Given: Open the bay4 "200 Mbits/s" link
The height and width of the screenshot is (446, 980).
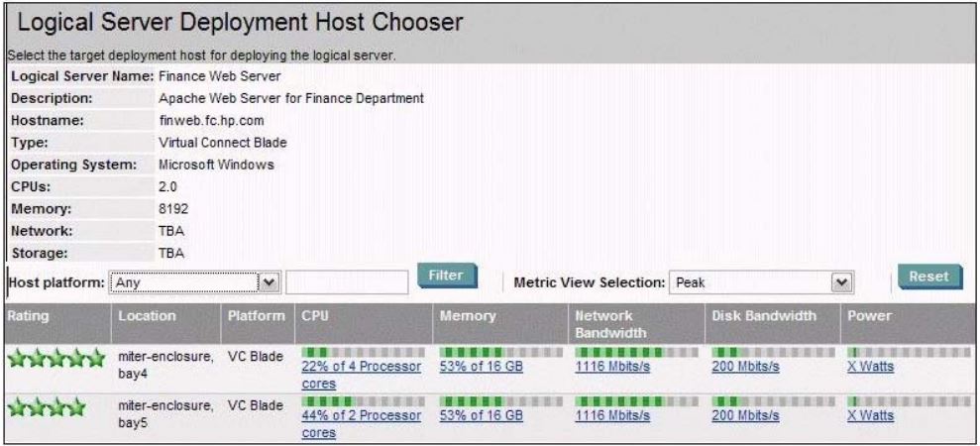Looking at the screenshot, I should tap(745, 367).
